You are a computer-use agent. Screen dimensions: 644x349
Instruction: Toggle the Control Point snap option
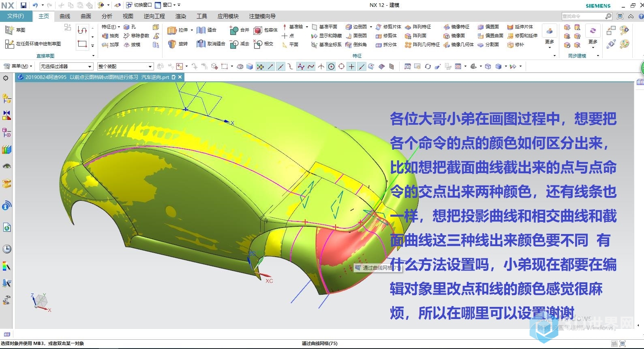click(290, 66)
